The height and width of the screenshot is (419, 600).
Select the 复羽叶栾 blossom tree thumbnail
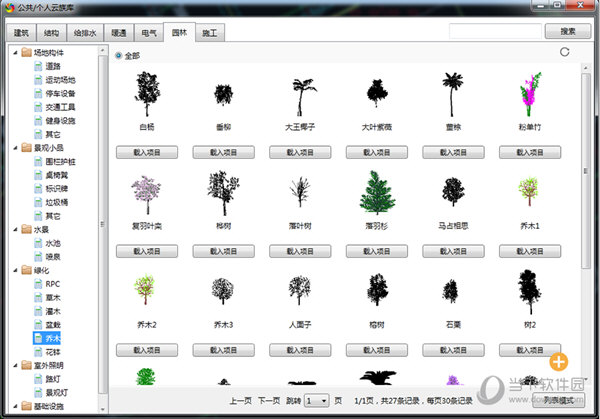[x=146, y=195]
